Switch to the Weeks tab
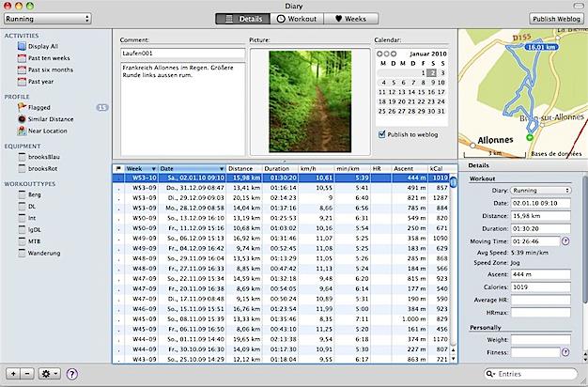Image resolution: width=588 pixels, height=387 pixels. click(351, 19)
